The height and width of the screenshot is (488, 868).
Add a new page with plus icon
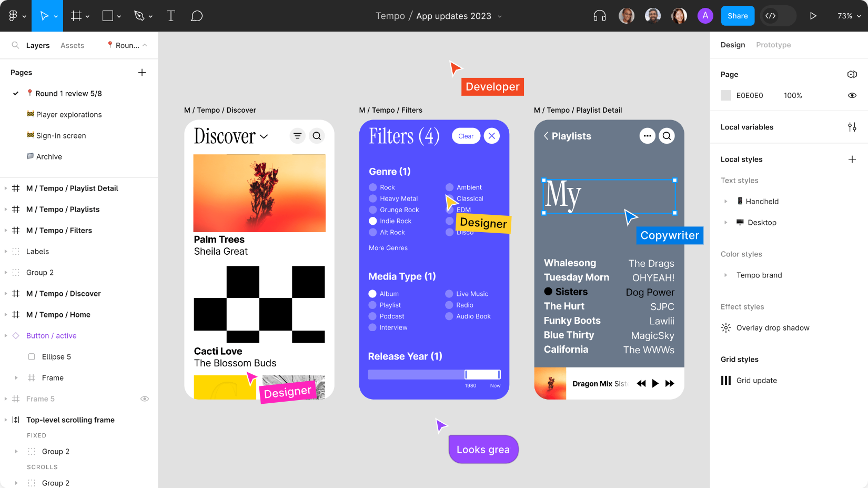coord(142,72)
